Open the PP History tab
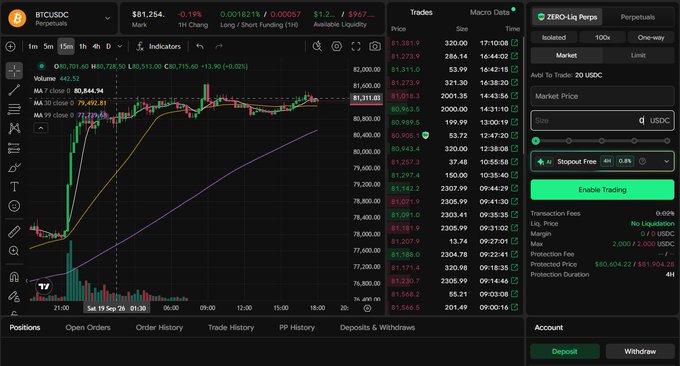This screenshot has height=366, width=680. [x=297, y=327]
